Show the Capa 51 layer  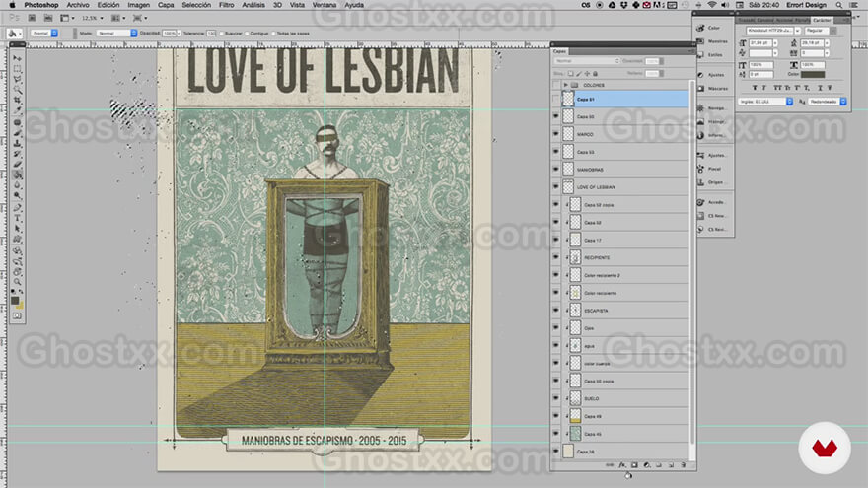[555, 99]
